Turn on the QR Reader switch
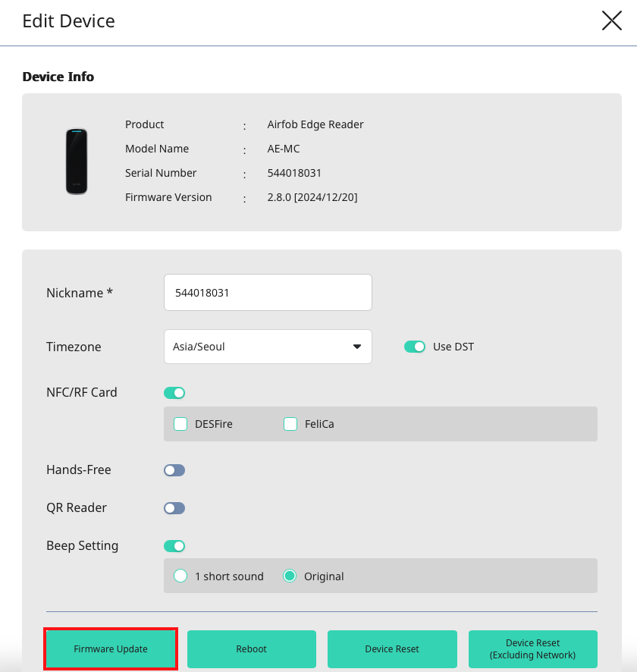The image size is (637, 672). [x=174, y=508]
